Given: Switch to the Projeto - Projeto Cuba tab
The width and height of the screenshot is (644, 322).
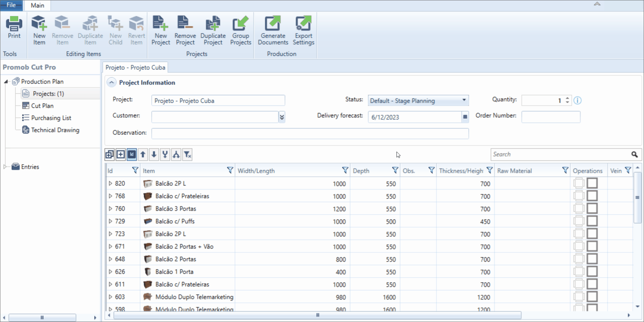Looking at the screenshot, I should (135, 67).
